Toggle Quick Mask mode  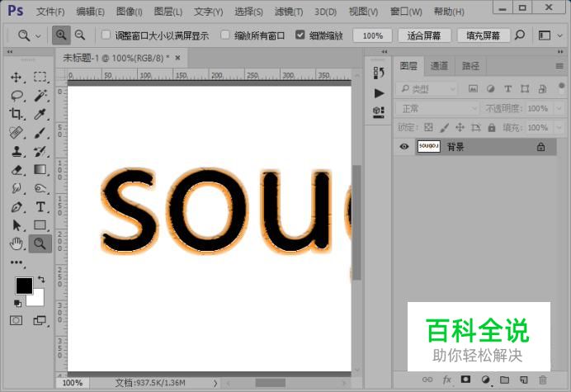click(16, 320)
